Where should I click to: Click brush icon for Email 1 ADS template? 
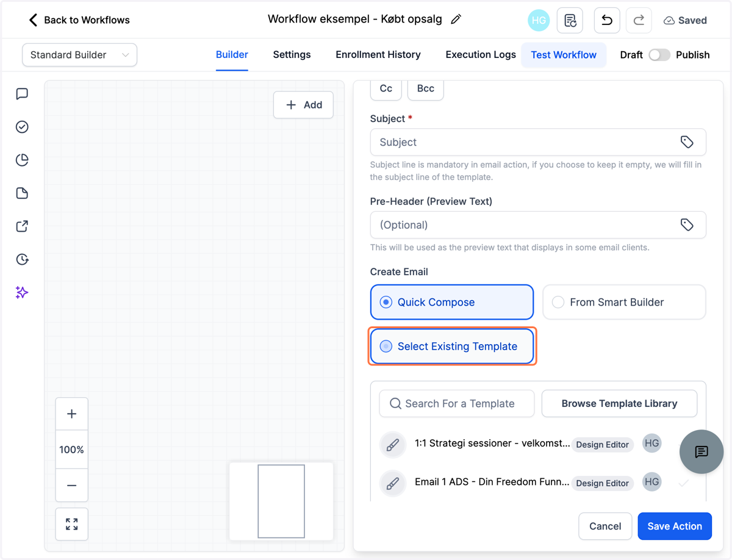tap(393, 483)
